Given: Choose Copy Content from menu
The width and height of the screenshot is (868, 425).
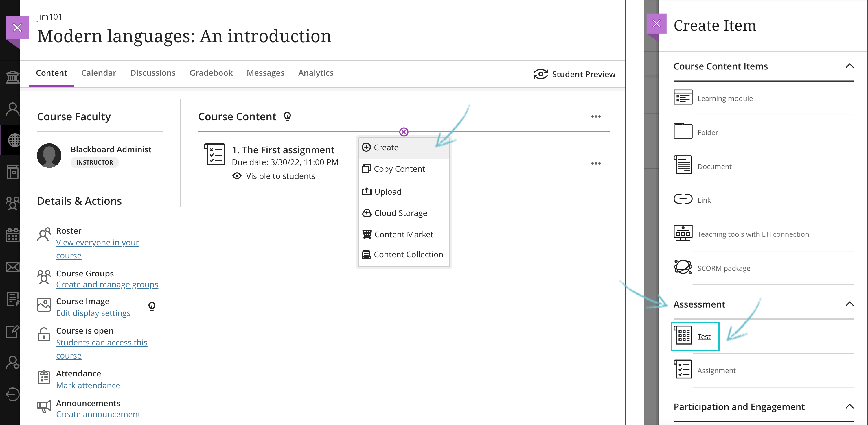Looking at the screenshot, I should 399,169.
